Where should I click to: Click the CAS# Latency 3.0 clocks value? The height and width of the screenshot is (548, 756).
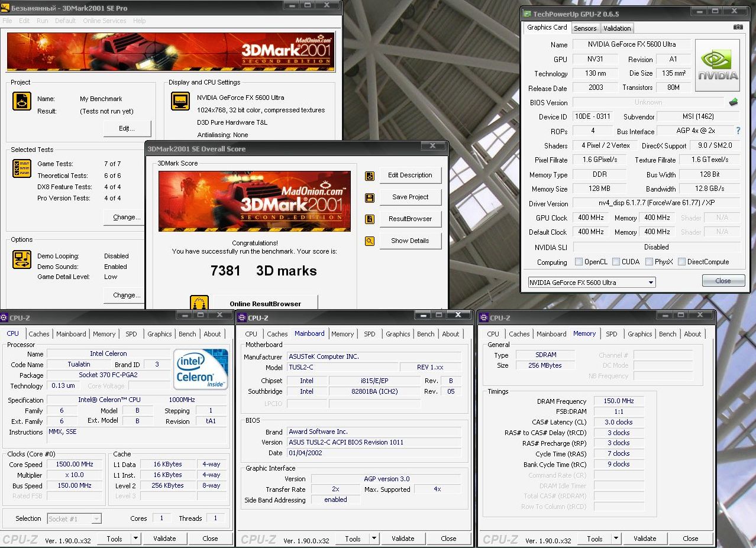618,423
